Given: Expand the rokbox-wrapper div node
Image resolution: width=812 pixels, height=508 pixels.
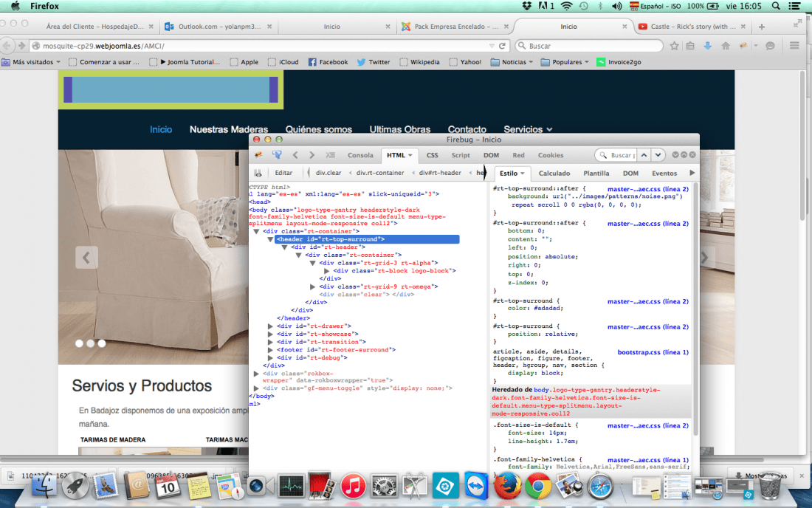Looking at the screenshot, I should pos(256,374).
